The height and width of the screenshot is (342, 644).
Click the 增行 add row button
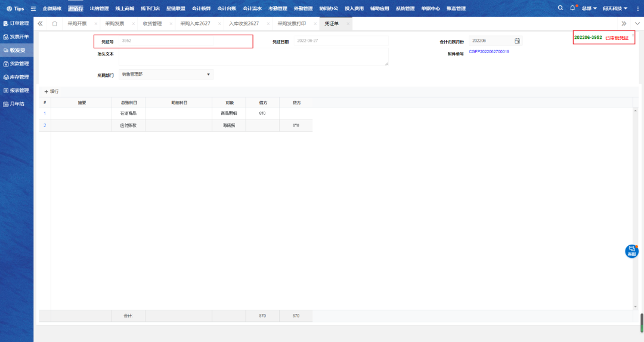click(x=52, y=91)
